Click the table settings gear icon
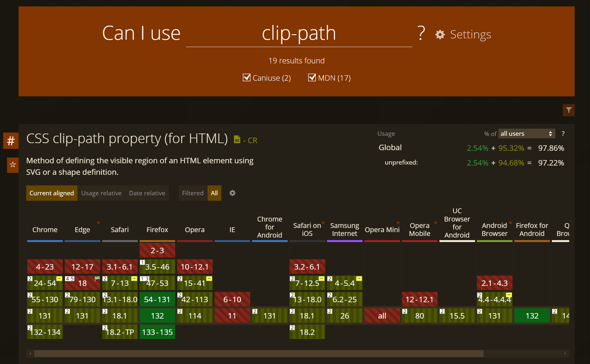Viewport: 590px width, 364px height. pyautogui.click(x=233, y=193)
